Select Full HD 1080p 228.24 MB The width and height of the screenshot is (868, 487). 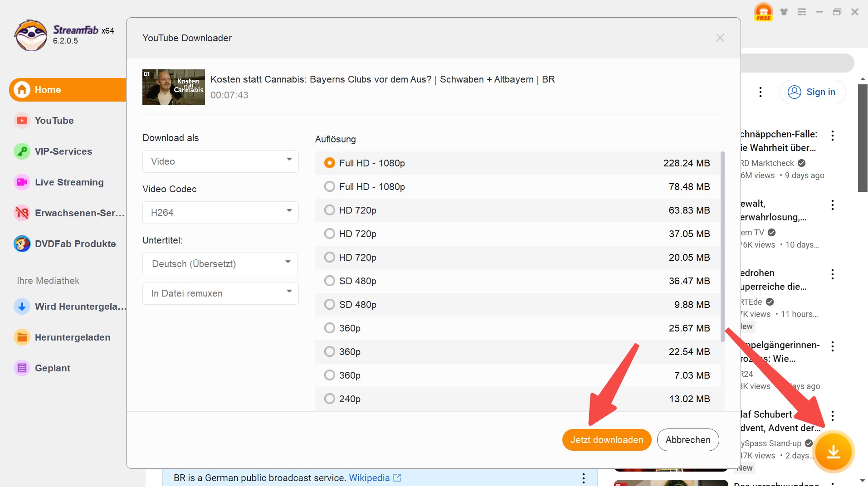click(x=517, y=163)
